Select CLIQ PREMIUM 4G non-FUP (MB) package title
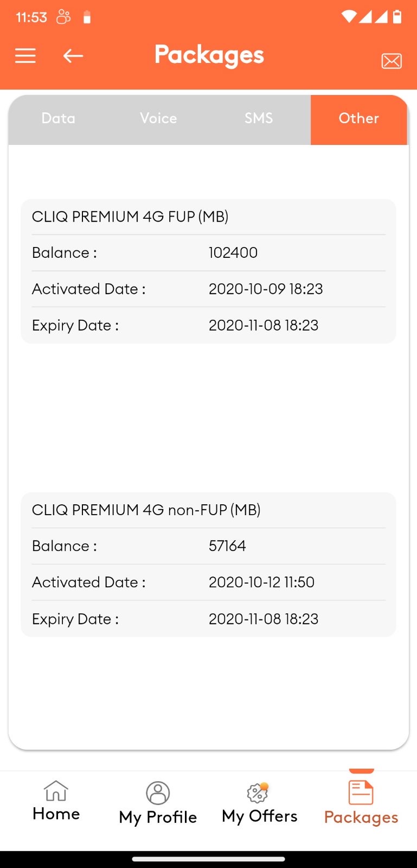Image resolution: width=417 pixels, height=868 pixels. pyautogui.click(x=146, y=510)
